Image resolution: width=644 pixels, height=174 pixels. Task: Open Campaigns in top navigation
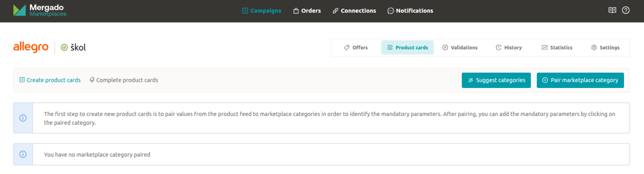click(x=262, y=11)
